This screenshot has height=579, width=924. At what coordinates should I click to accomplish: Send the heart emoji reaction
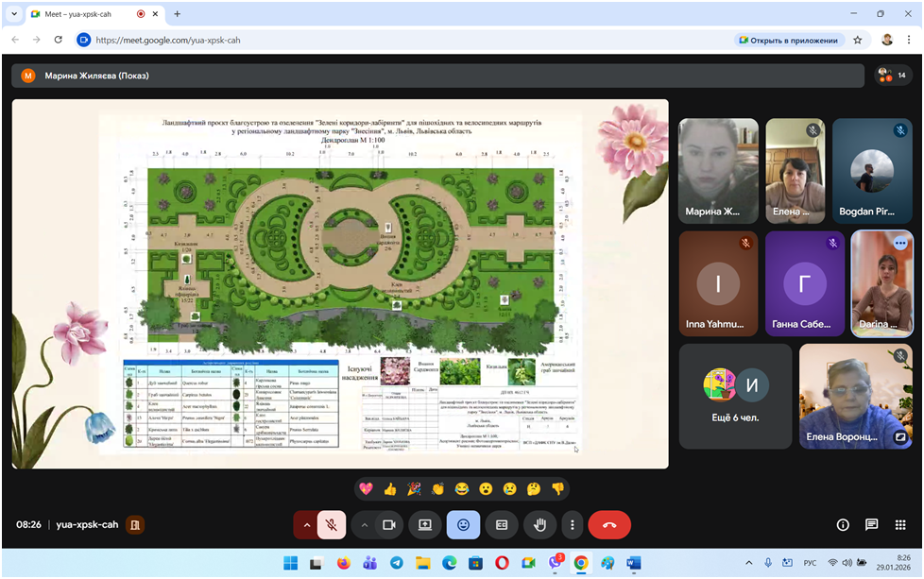coord(366,488)
